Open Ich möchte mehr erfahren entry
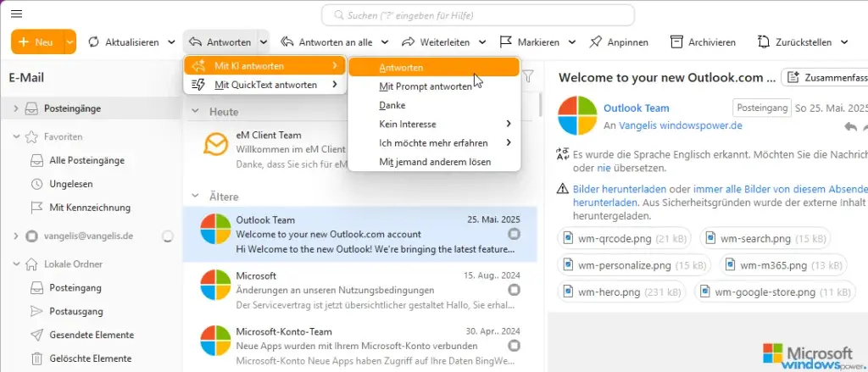The height and width of the screenshot is (372, 868). click(434, 143)
